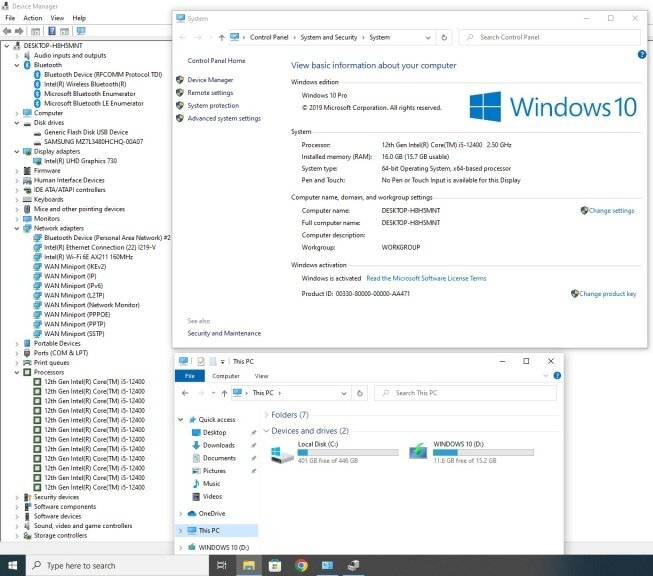Click the System window help question icon

point(642,54)
